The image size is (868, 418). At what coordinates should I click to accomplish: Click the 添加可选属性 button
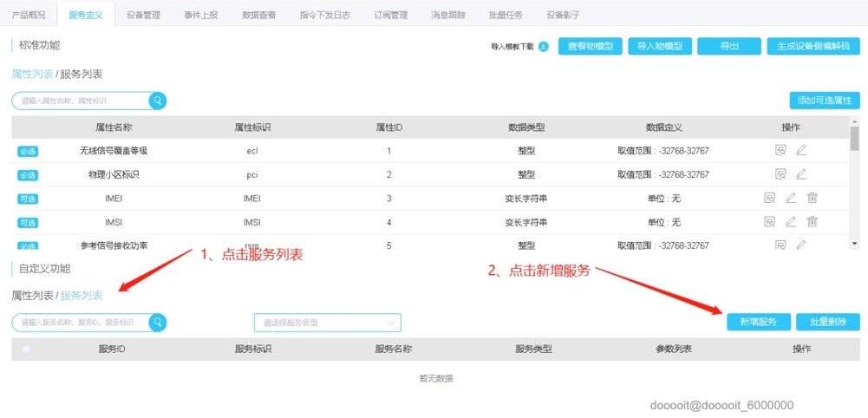[x=825, y=101]
